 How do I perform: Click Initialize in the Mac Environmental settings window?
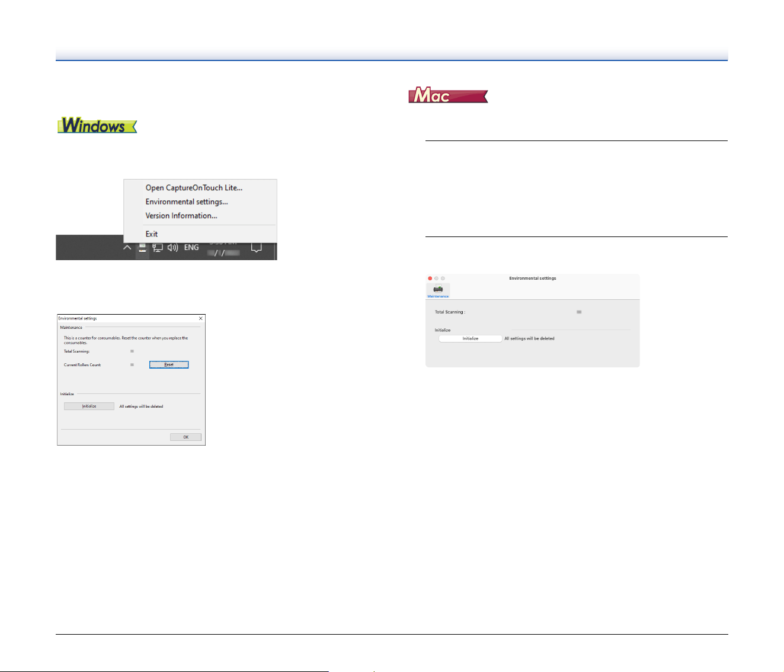471,339
